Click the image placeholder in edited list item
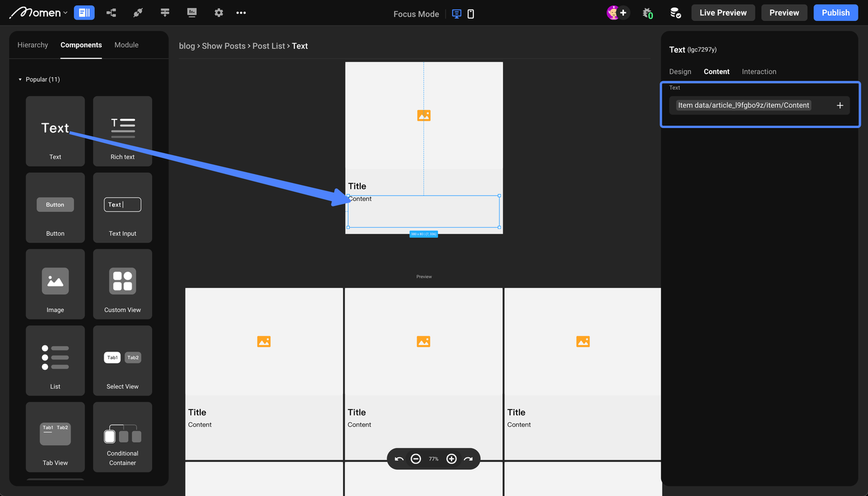The image size is (868, 496). pyautogui.click(x=424, y=116)
